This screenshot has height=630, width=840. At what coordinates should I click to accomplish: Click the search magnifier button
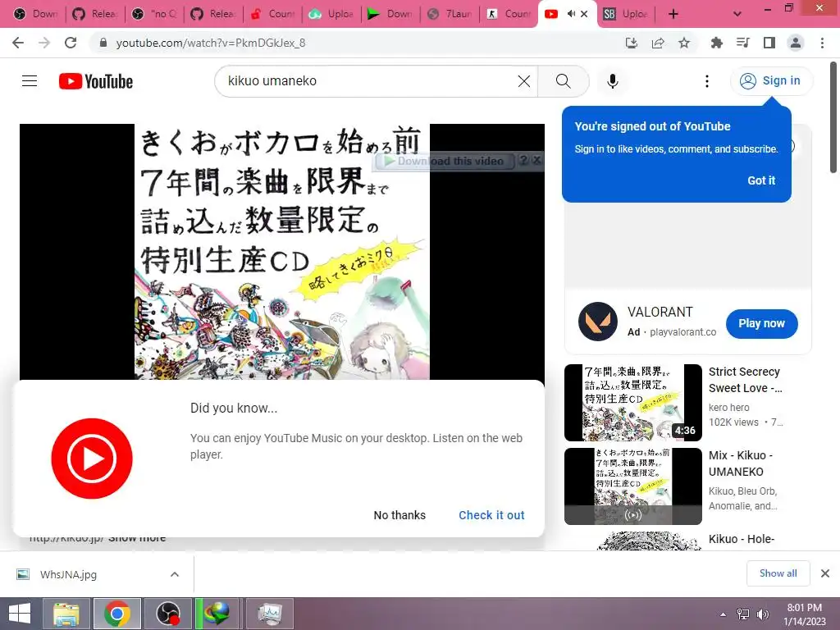563,81
